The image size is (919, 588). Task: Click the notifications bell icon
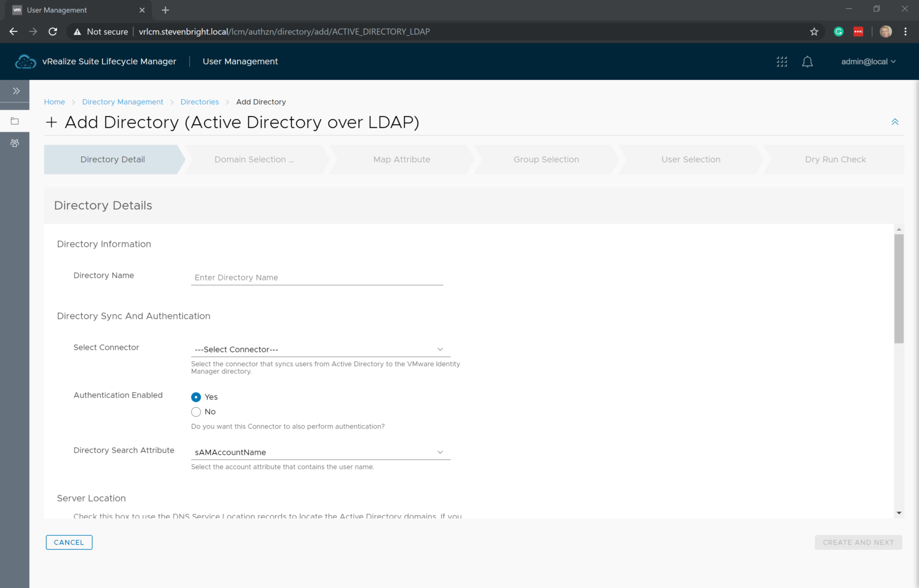click(x=807, y=62)
